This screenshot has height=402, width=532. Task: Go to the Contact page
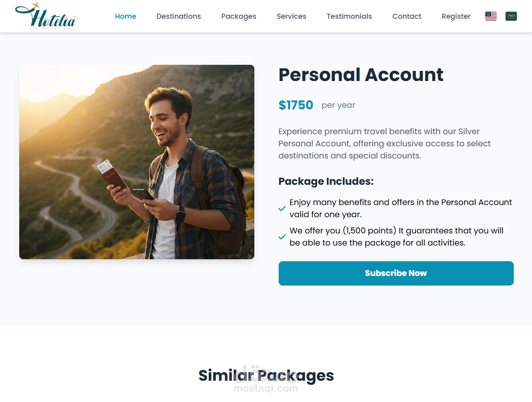pos(406,16)
